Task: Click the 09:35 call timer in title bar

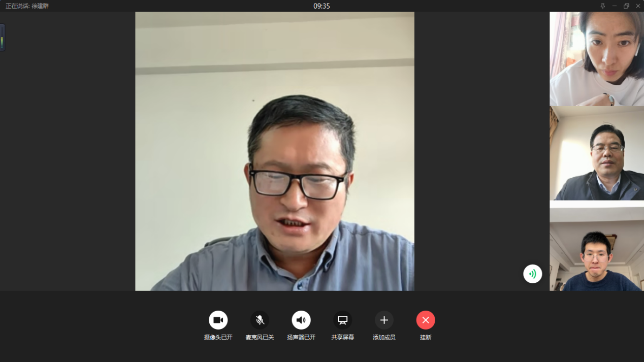Action: click(x=321, y=6)
